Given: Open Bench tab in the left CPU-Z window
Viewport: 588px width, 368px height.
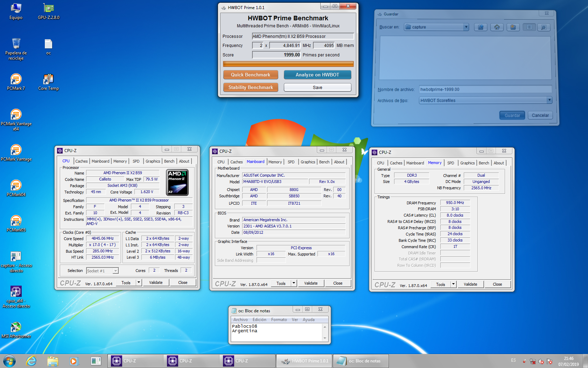Looking at the screenshot, I should 169,161.
